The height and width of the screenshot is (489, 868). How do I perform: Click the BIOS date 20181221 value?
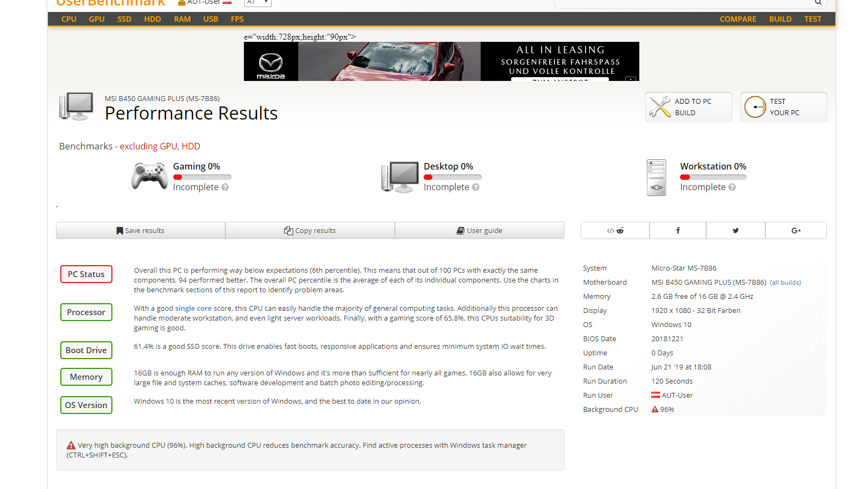pos(668,338)
